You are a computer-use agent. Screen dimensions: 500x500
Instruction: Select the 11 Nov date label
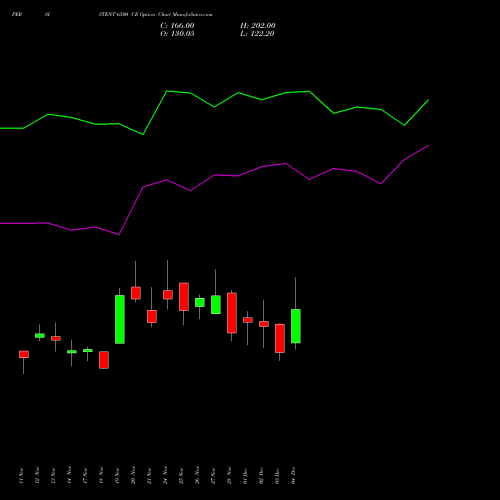coord(21,475)
